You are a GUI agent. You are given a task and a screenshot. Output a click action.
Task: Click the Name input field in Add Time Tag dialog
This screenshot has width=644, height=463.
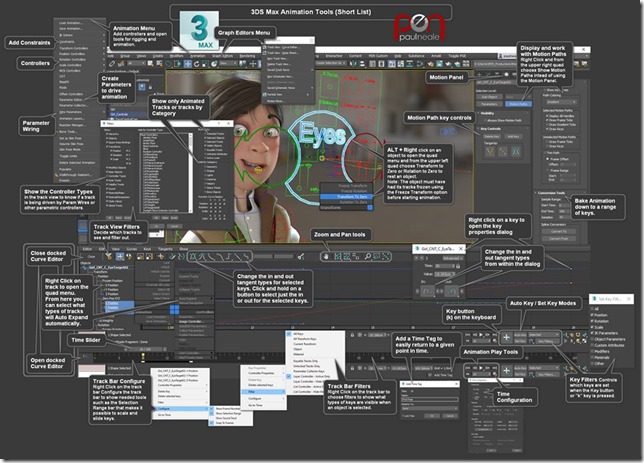coord(430,399)
